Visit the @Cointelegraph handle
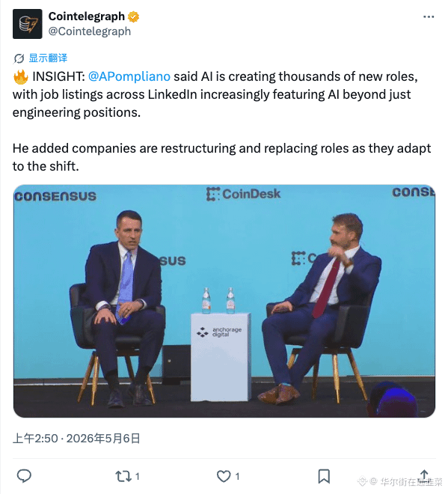Viewport: 448px width, 494px height. pyautogui.click(x=90, y=31)
